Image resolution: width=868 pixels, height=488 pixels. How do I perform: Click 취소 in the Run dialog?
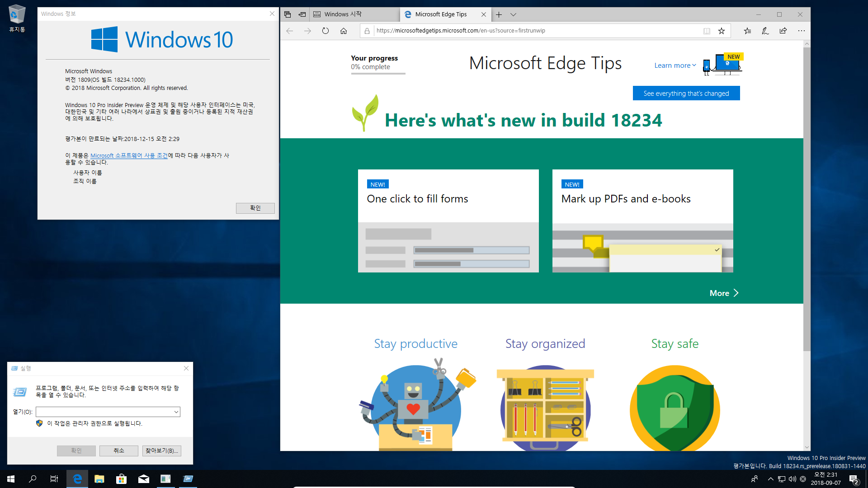point(119,450)
